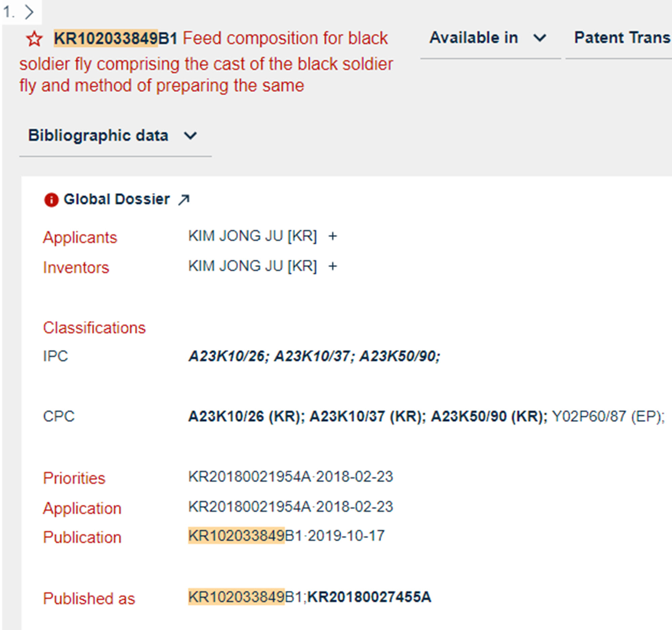The image size is (672, 630).
Task: Expand the Inventors list with plus sign
Action: [333, 266]
